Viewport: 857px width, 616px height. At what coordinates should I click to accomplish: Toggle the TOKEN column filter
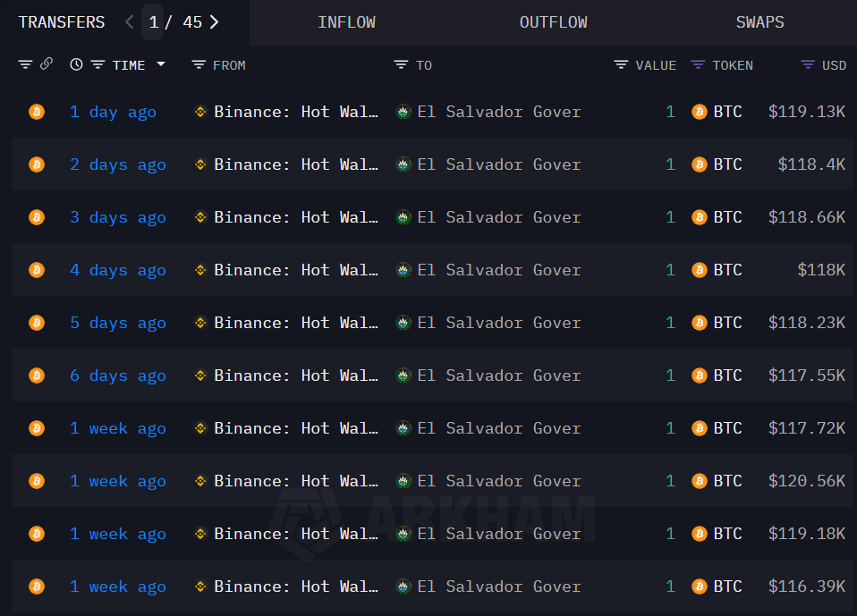point(699,64)
